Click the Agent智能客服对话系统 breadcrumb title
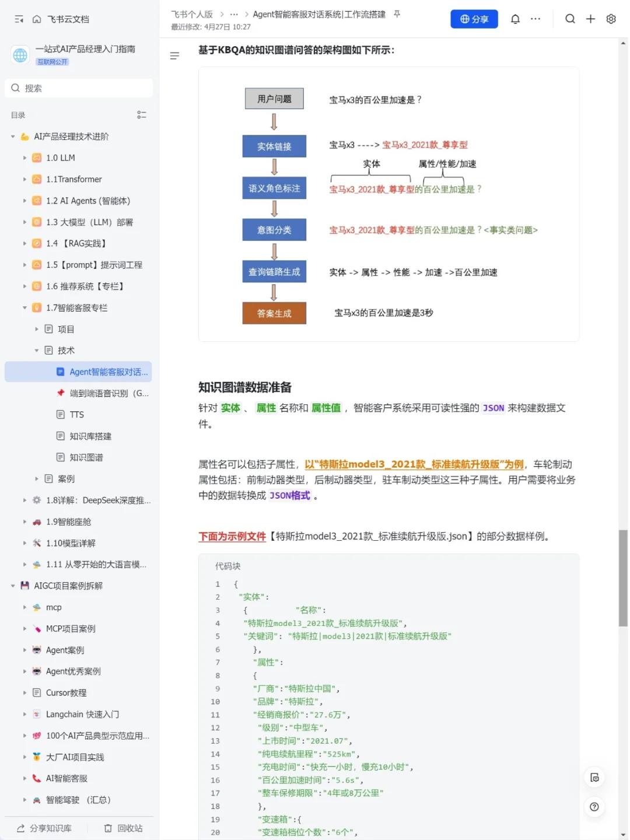This screenshot has height=840, width=630. 319,14
